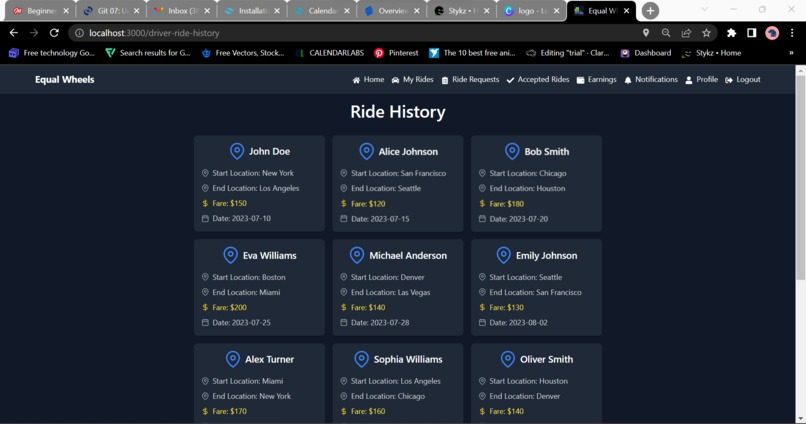Click the car icon beside My Rides
Image resolution: width=806 pixels, height=424 pixels.
[395, 80]
